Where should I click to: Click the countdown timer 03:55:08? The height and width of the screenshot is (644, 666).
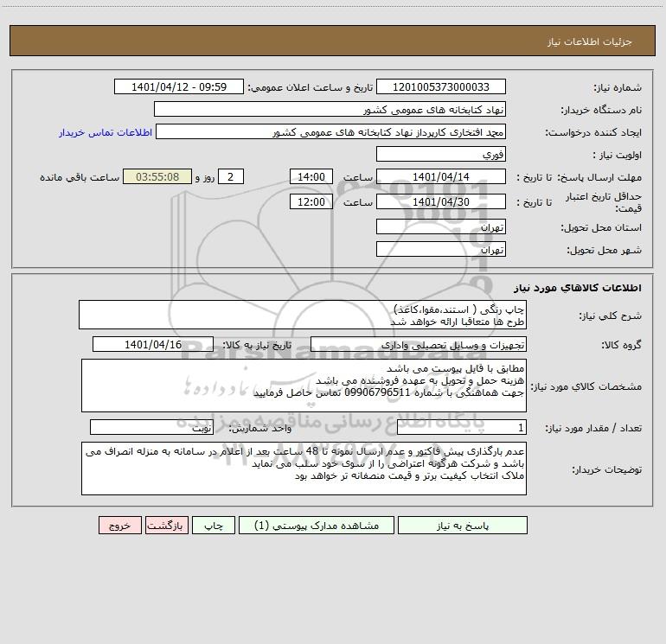point(157,176)
